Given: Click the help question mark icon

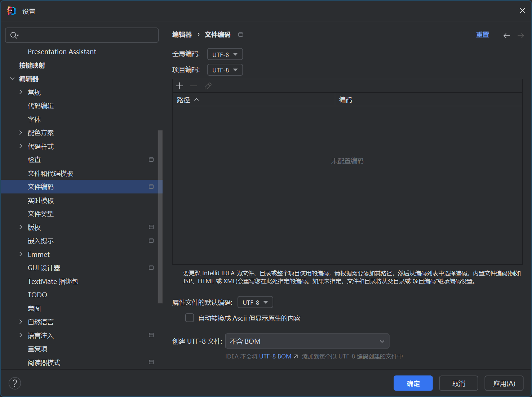Looking at the screenshot, I should click(15, 383).
